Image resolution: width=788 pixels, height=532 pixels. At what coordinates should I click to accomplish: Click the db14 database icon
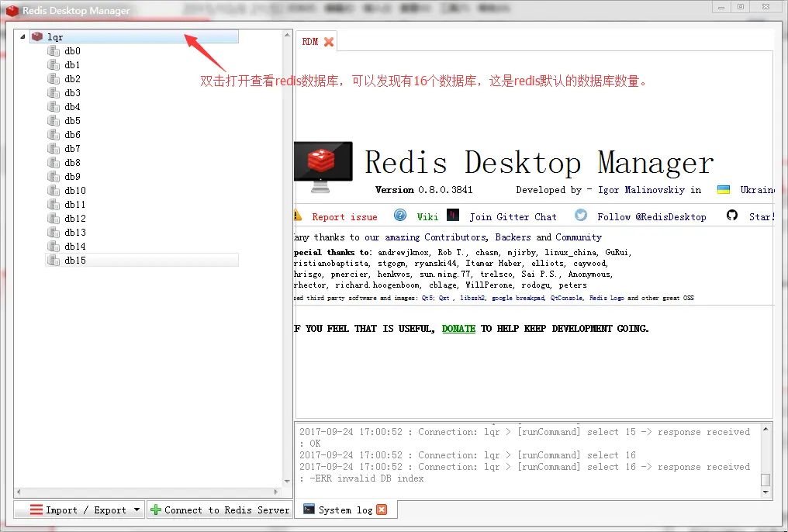click(54, 247)
